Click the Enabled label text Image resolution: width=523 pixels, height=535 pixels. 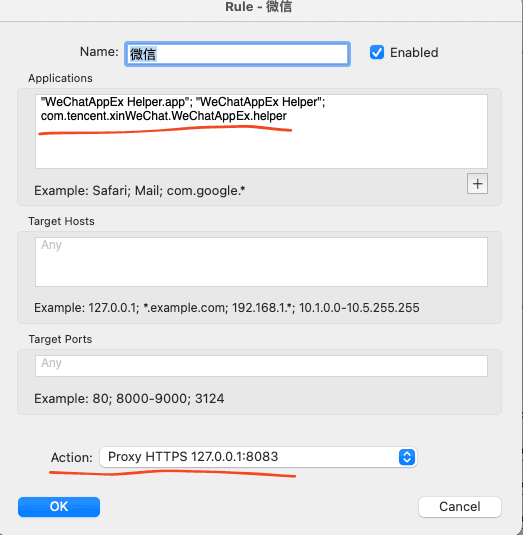click(x=414, y=53)
